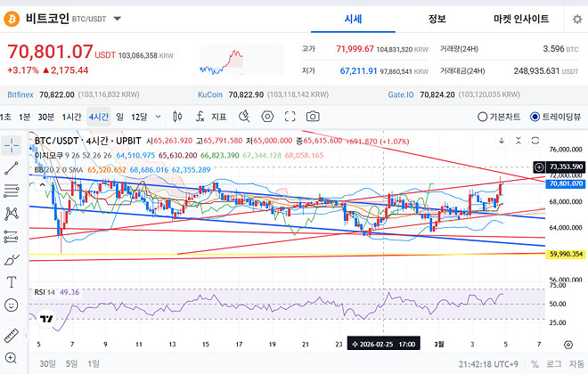
Task: Select the ruler measure tool
Action: coord(12,336)
